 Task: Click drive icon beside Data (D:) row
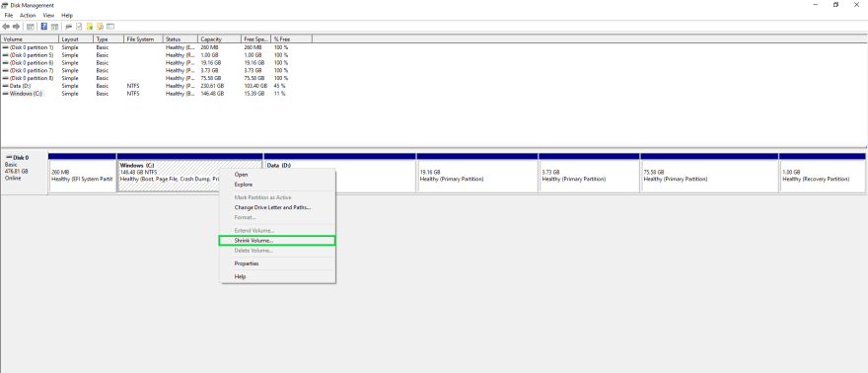click(x=6, y=86)
